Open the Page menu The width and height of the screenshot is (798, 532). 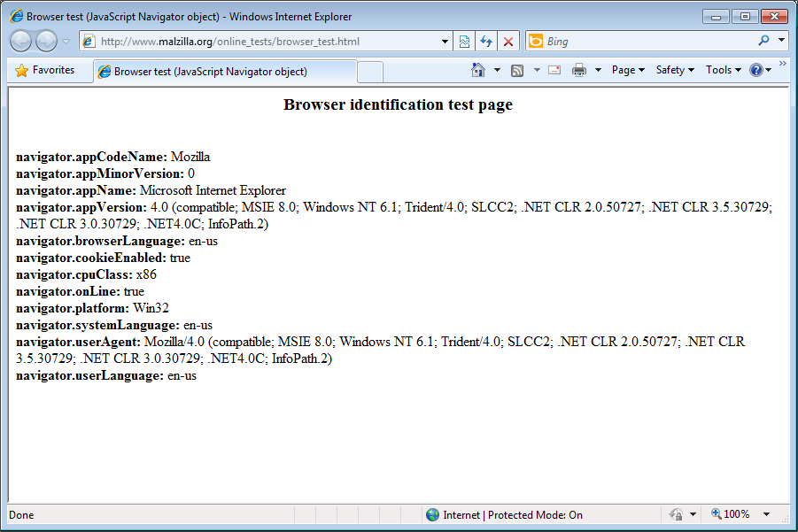628,70
